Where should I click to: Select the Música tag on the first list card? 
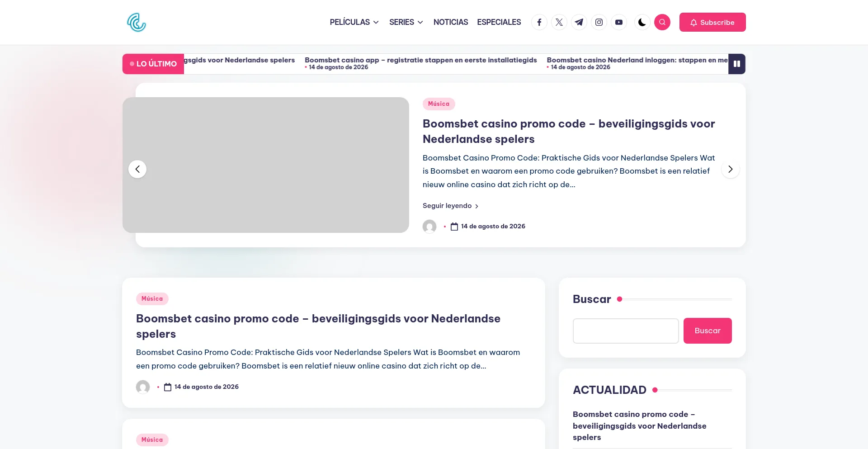click(x=152, y=299)
